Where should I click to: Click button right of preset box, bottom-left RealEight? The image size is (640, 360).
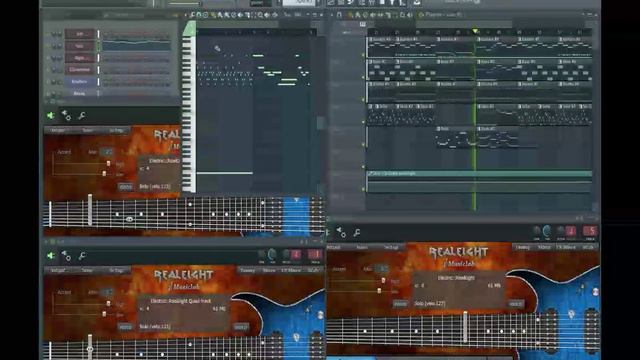coord(240,327)
